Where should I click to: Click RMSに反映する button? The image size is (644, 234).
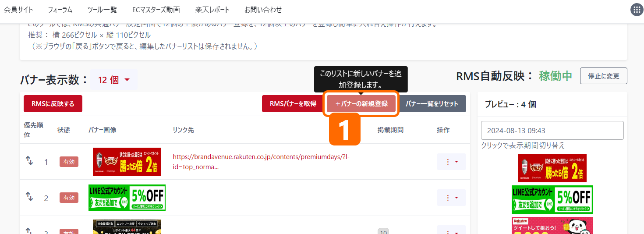point(53,104)
